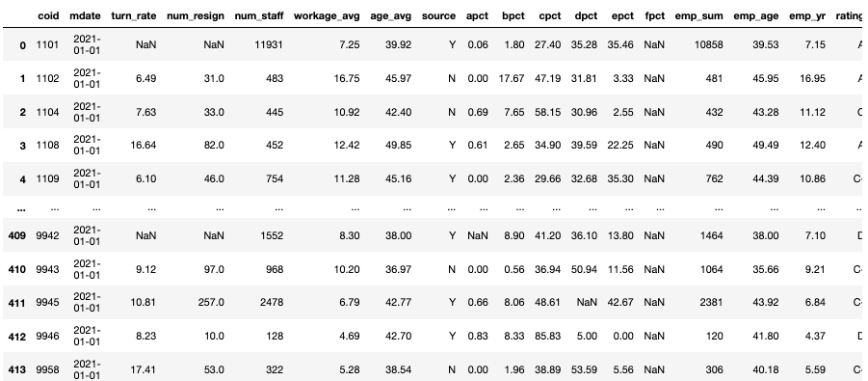Select the emp_age column header
868x381 pixels.
click(756, 16)
